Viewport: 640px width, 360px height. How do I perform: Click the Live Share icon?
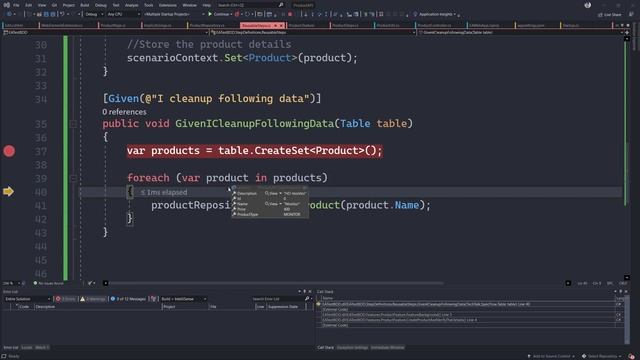[x=600, y=15]
